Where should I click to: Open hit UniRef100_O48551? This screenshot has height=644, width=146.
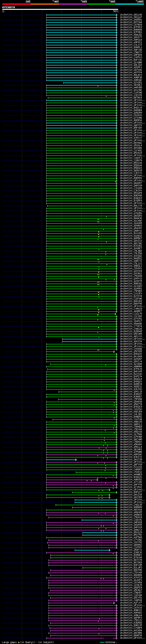pyautogui.click(x=131, y=20)
